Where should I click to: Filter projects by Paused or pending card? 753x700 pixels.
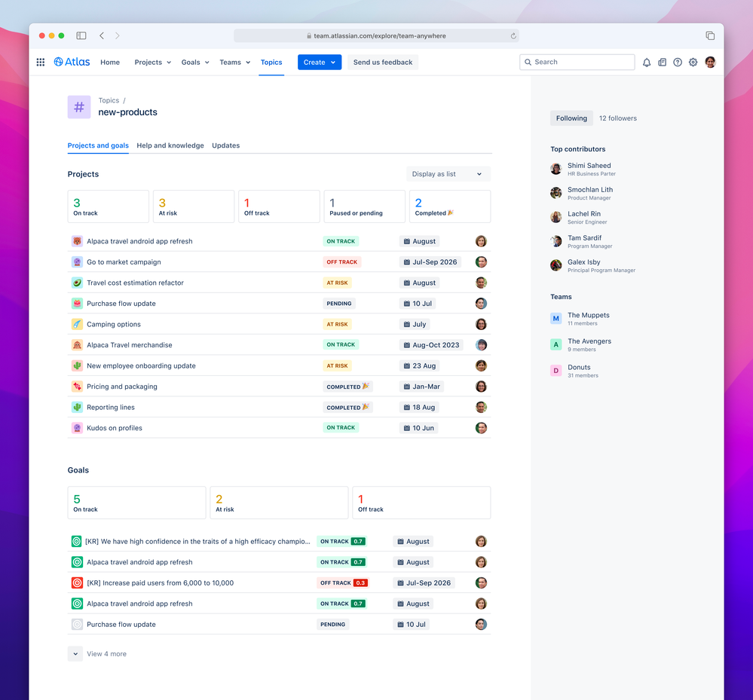click(365, 206)
